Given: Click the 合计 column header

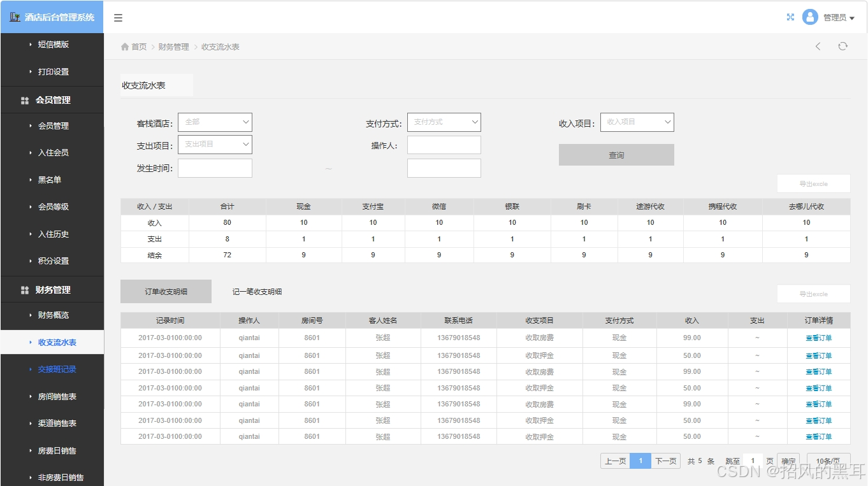Looking at the screenshot, I should (x=228, y=206).
